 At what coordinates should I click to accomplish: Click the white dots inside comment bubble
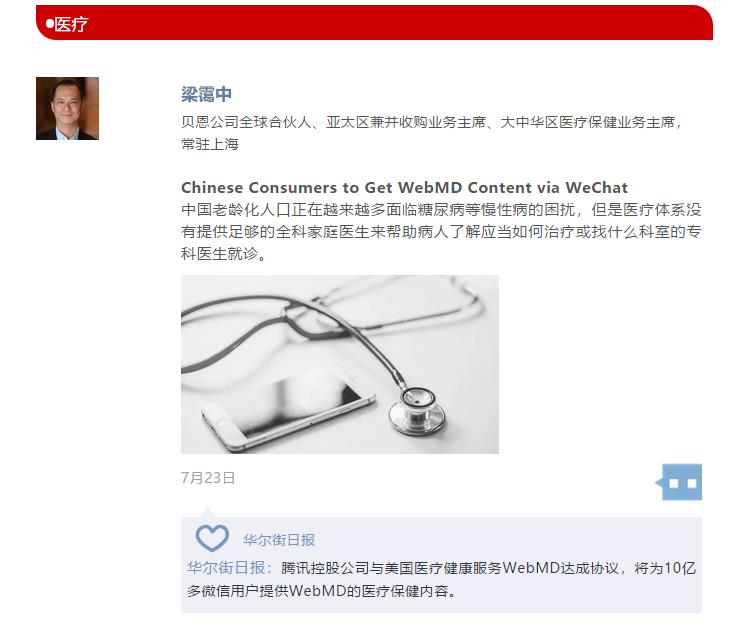click(683, 483)
